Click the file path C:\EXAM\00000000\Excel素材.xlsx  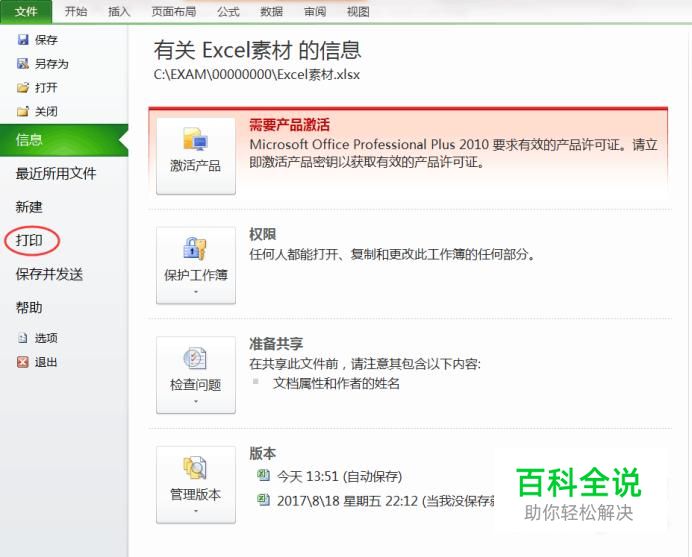[256, 74]
